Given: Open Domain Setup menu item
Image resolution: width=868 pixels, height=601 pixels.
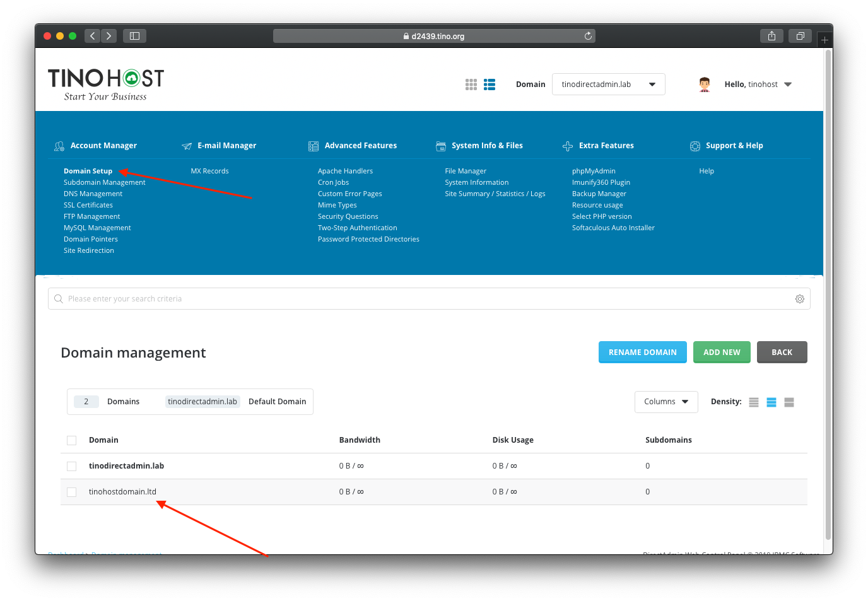Looking at the screenshot, I should point(88,171).
